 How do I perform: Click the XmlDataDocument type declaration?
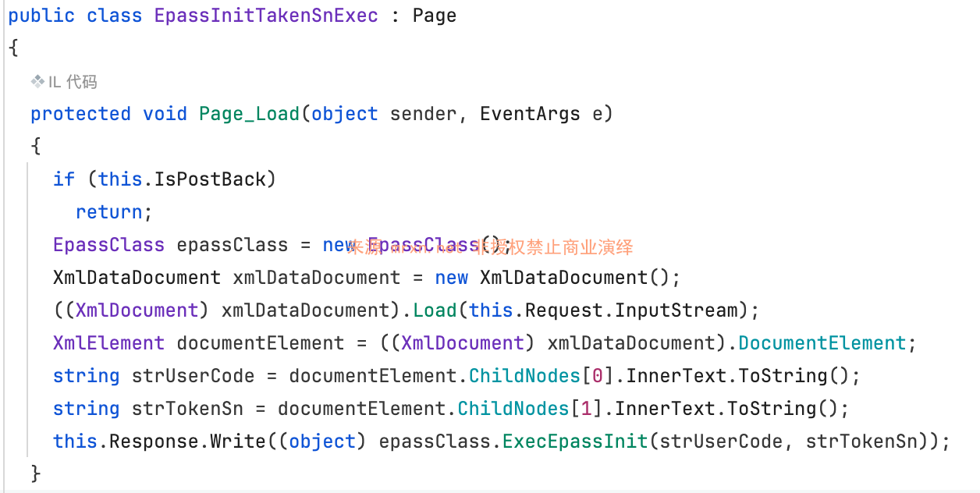(x=137, y=278)
